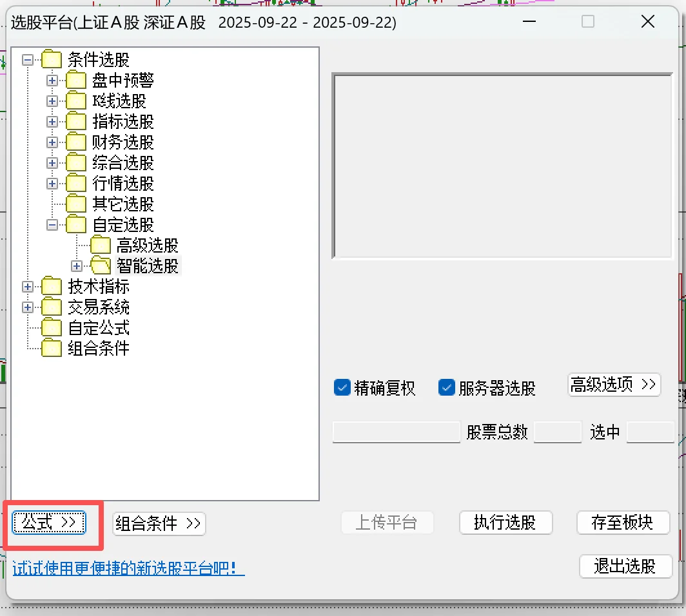Open the 盘中预警 folder icon
Image resolution: width=686 pixels, height=616 pixels.
tap(75, 80)
